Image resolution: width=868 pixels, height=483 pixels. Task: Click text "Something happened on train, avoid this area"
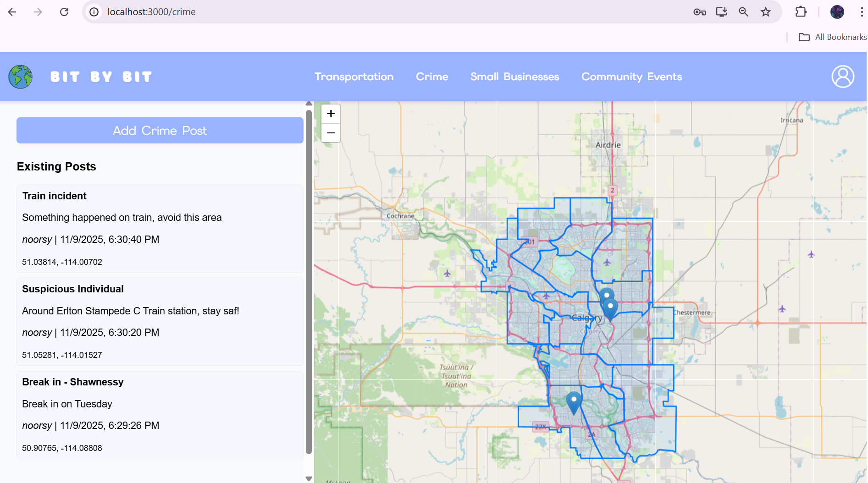(x=122, y=218)
